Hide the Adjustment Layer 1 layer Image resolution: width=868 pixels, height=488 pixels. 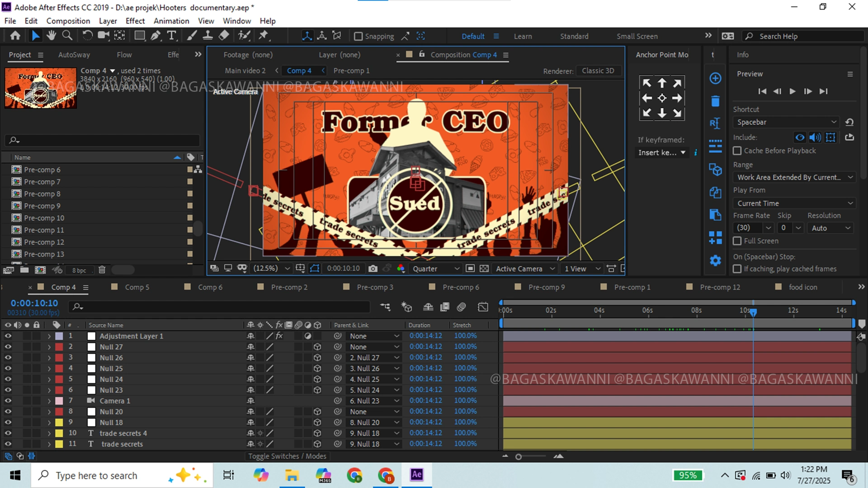[8, 336]
